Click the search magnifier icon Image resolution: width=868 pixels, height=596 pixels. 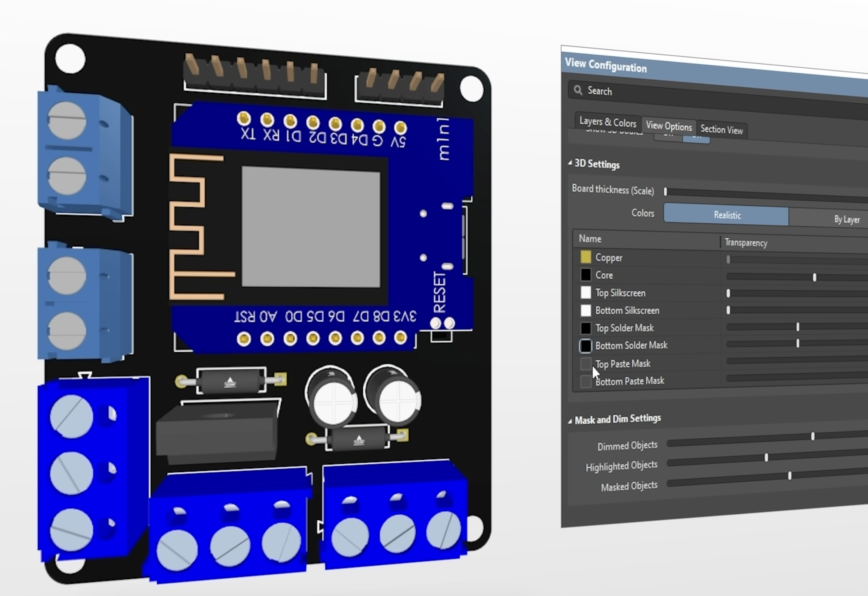[x=578, y=90]
